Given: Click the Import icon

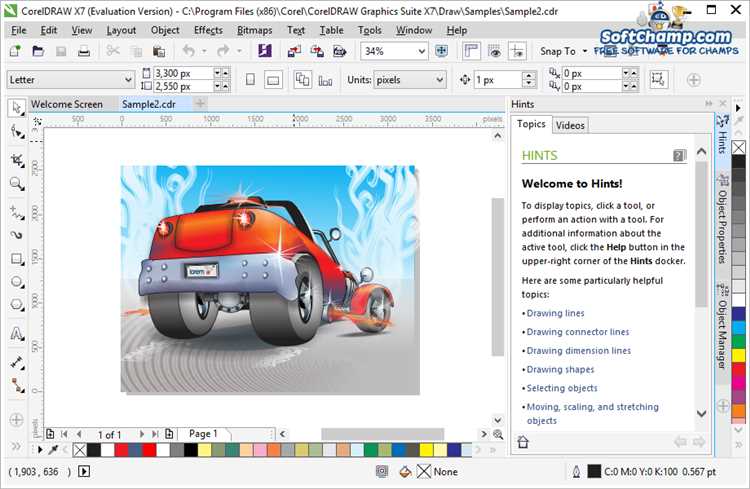Looking at the screenshot, I should pos(294,51).
